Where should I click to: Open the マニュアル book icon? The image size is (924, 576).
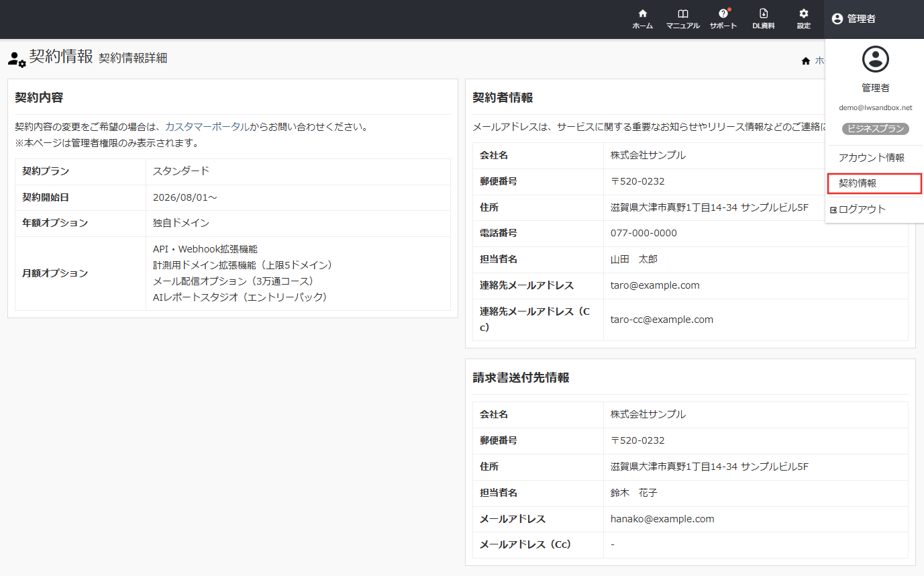point(682,19)
